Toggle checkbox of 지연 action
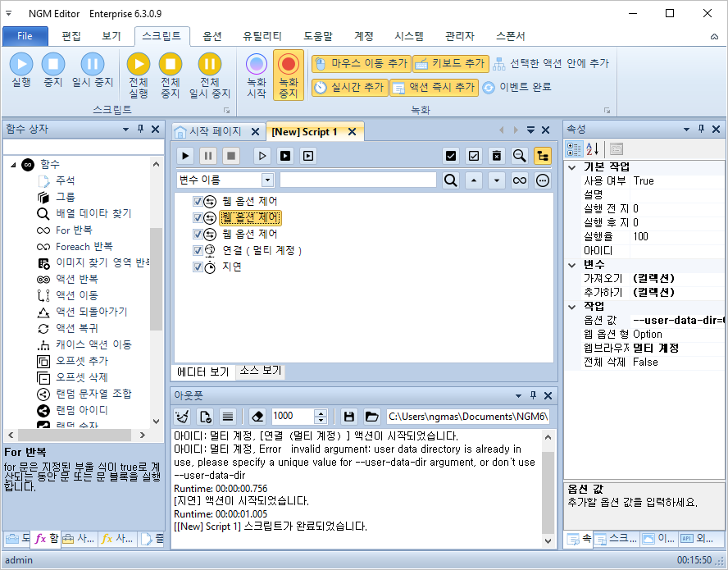728x570 pixels. (x=198, y=267)
